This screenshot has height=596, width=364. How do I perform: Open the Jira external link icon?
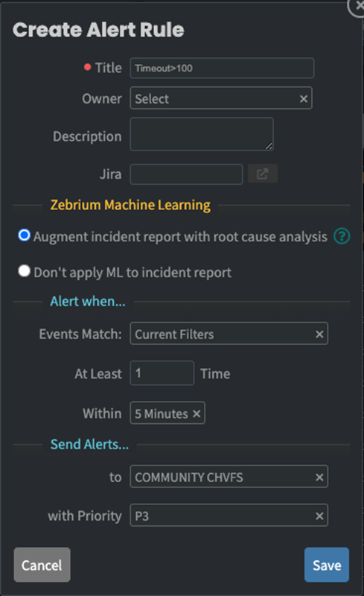pos(263,174)
